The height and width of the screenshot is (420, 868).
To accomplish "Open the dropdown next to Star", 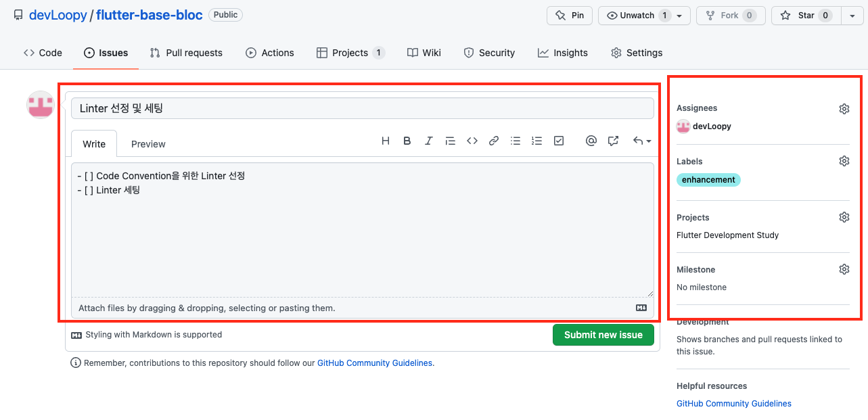I will pyautogui.click(x=852, y=16).
